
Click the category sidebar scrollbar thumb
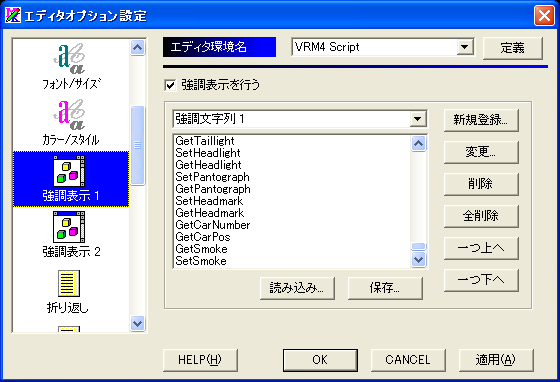click(x=138, y=145)
